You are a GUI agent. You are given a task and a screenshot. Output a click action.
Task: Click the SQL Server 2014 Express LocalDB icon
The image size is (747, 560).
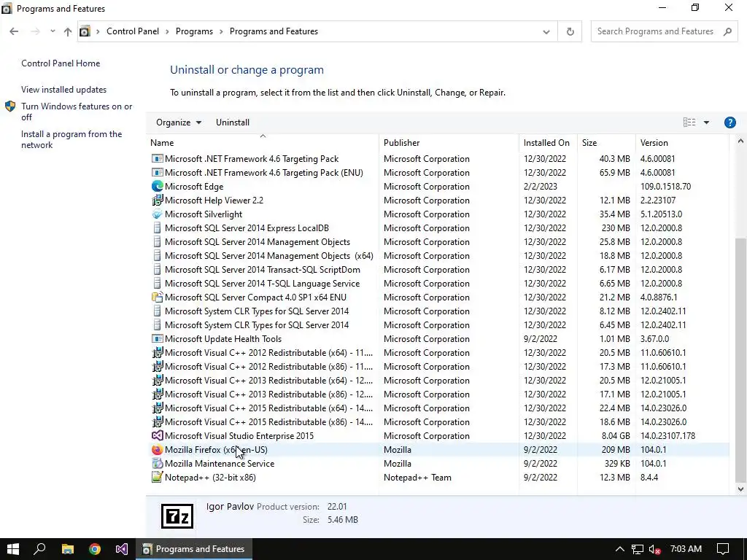[157, 228]
